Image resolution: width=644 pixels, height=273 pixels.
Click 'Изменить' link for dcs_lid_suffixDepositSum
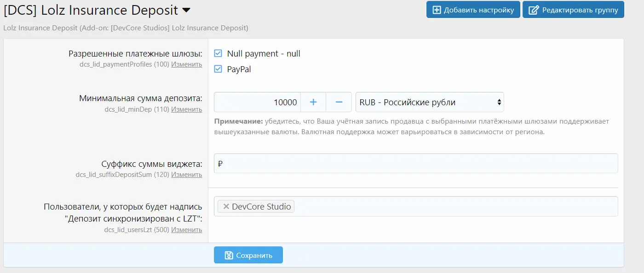tap(187, 175)
